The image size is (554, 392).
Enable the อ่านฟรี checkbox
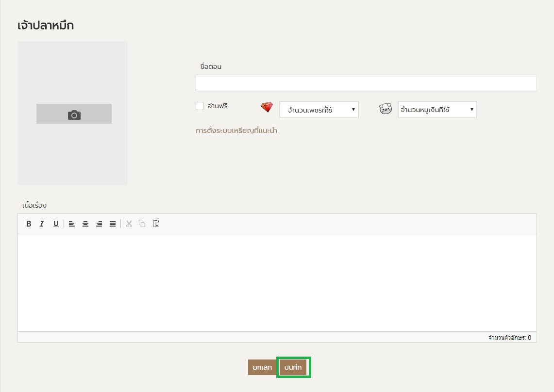[x=200, y=106]
